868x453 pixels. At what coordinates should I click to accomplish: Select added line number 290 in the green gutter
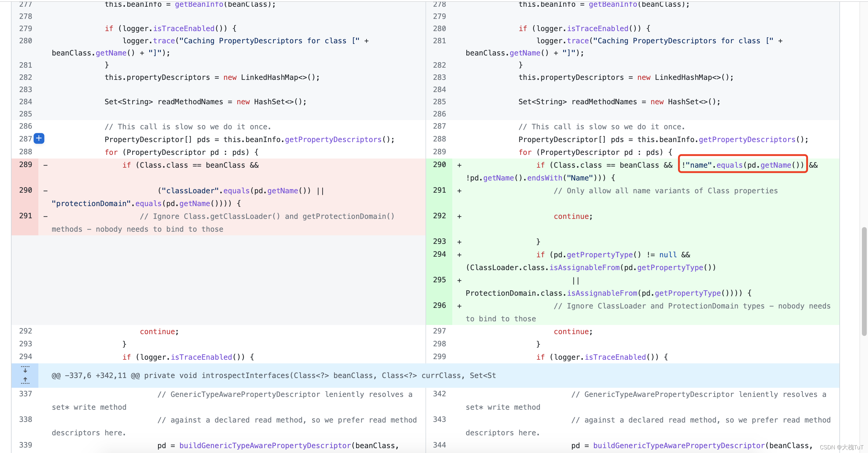[x=439, y=165]
